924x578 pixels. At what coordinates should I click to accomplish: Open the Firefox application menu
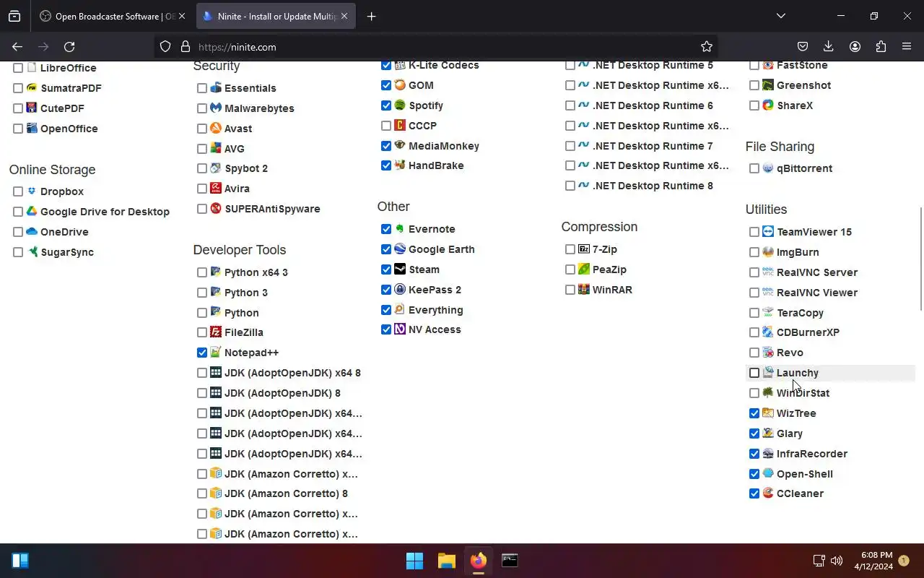point(907,46)
